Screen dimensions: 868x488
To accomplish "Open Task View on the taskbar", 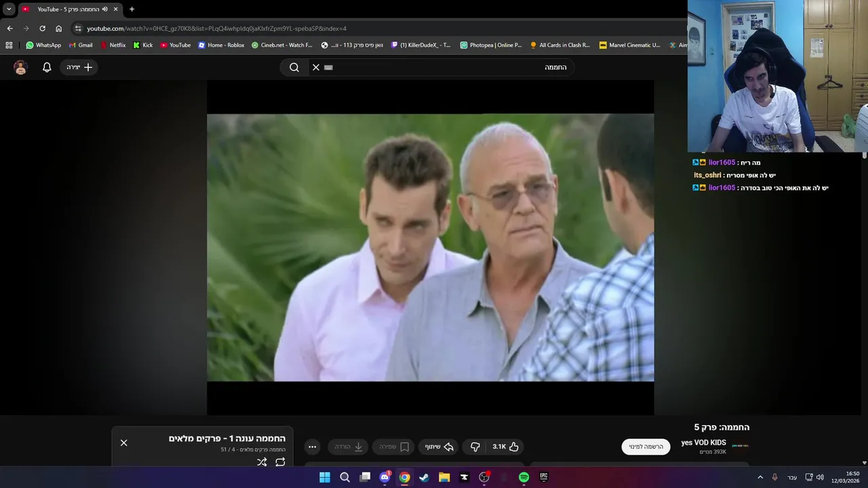I will point(365,477).
